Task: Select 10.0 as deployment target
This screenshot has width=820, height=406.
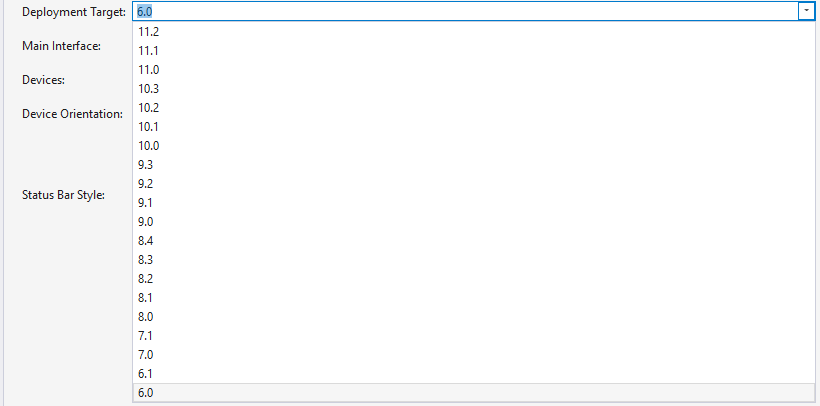Action: (x=149, y=146)
